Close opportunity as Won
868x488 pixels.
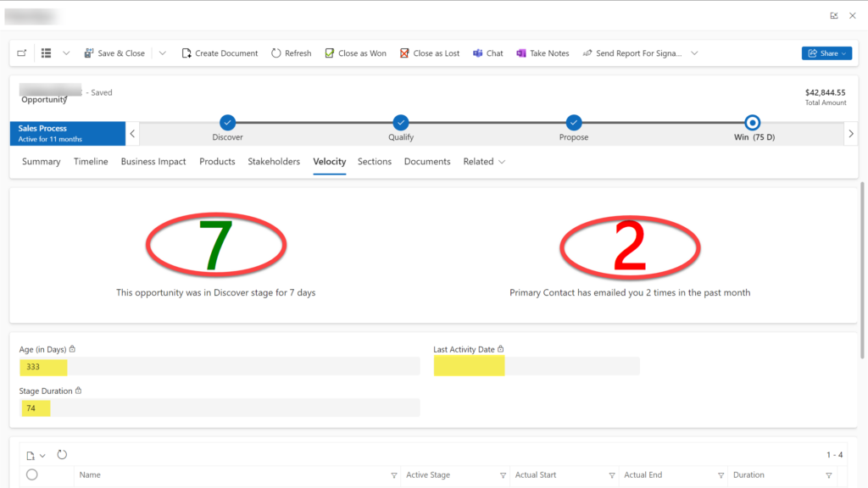pos(355,53)
